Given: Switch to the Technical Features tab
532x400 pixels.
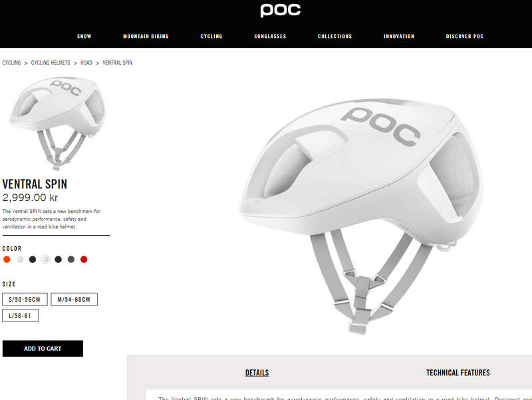Looking at the screenshot, I should pos(458,373).
